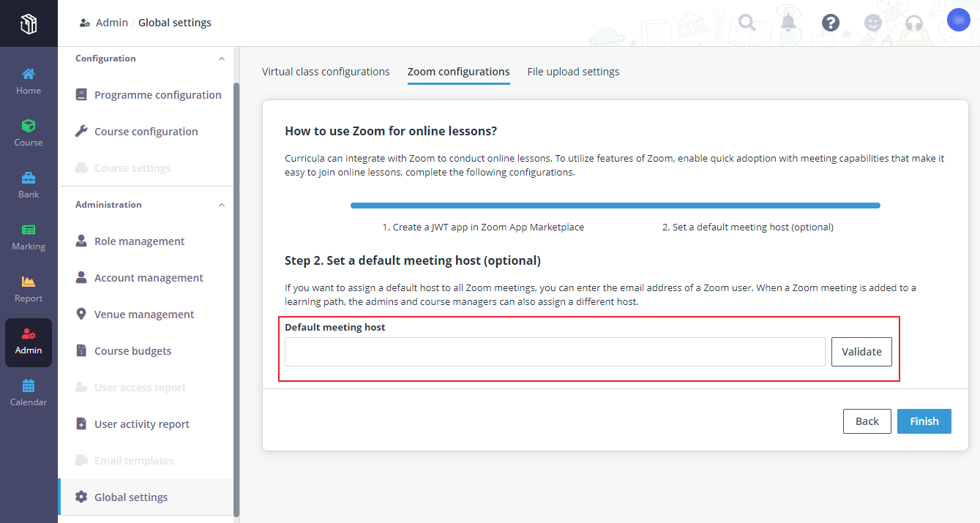
Task: Open Account management menu item
Action: click(146, 278)
